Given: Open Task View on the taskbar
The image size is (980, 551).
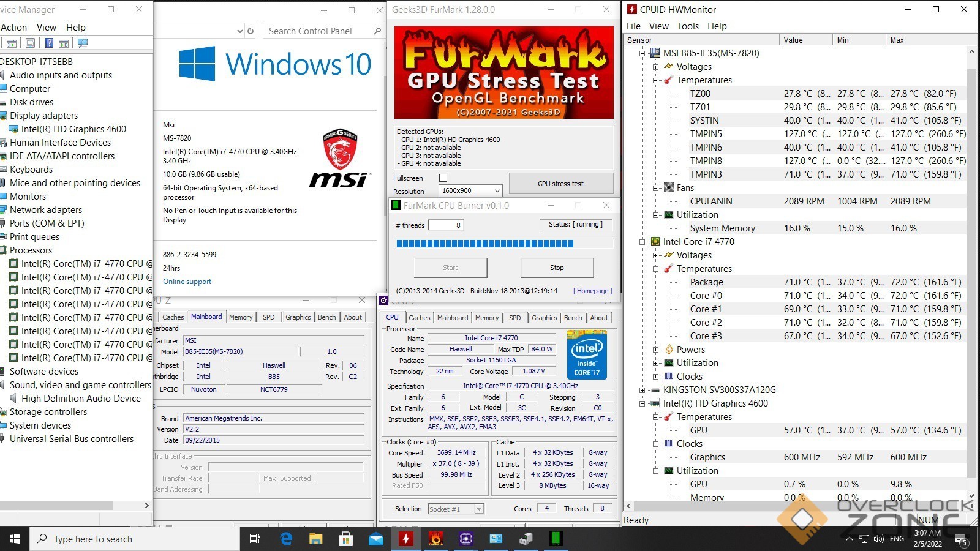Looking at the screenshot, I should pos(255,539).
